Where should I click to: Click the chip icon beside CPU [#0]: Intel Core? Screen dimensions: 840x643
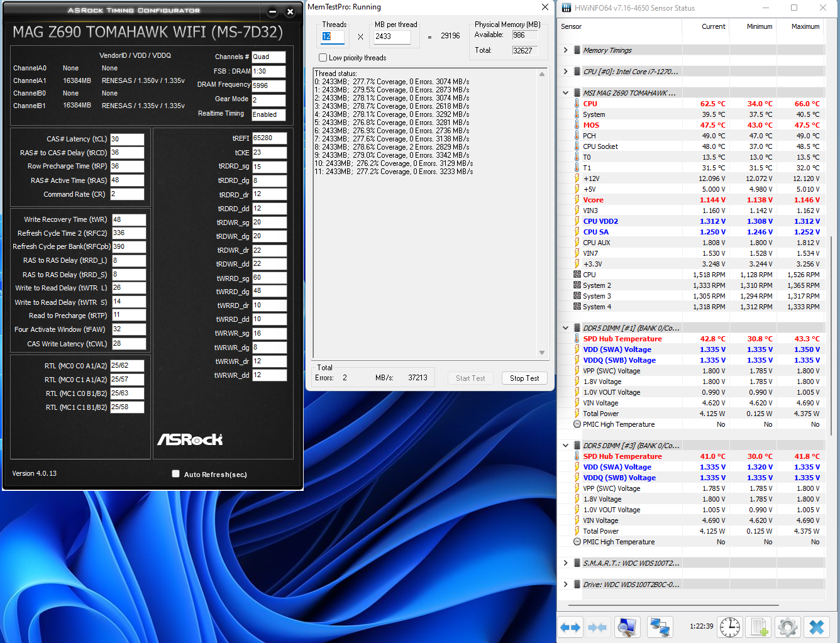(577, 72)
